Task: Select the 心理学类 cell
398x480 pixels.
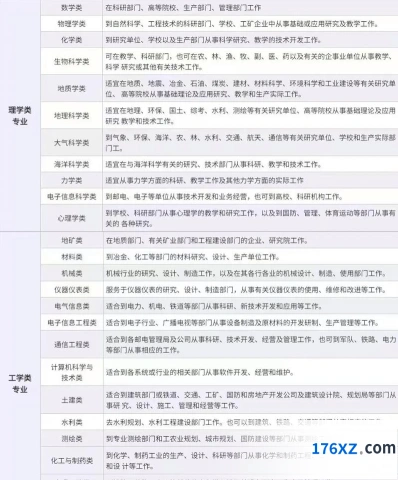Action: [x=72, y=218]
